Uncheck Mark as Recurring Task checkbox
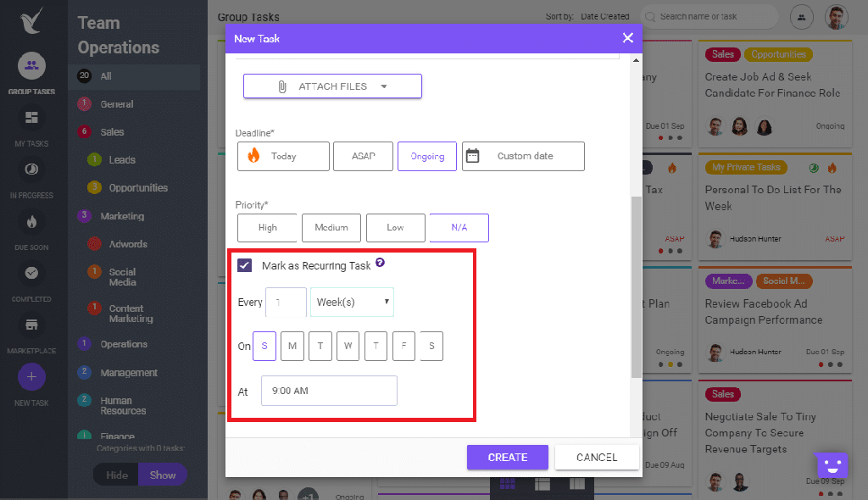The image size is (868, 500). pyautogui.click(x=245, y=265)
